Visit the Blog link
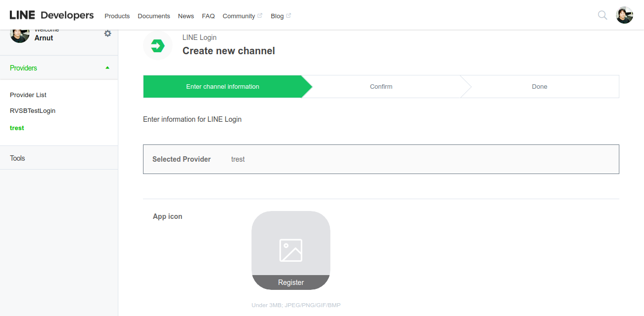 277,16
